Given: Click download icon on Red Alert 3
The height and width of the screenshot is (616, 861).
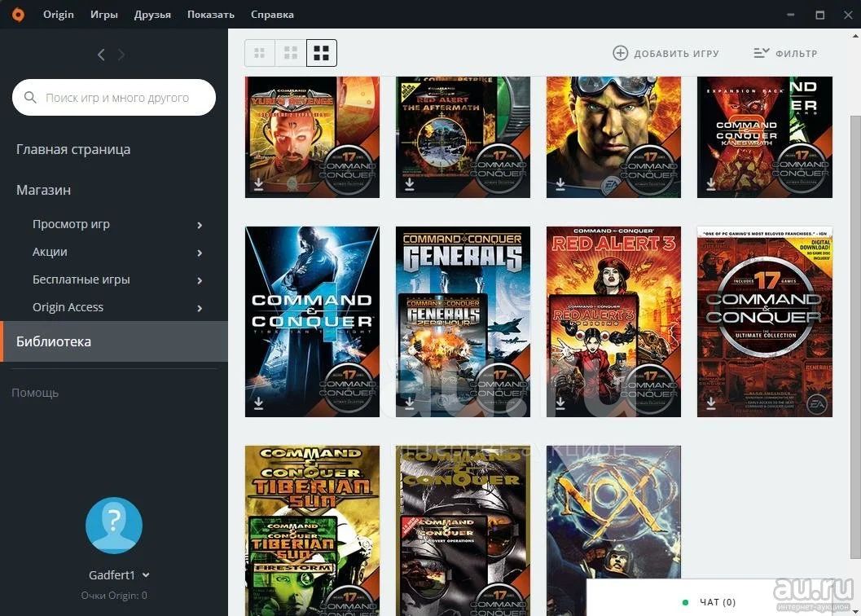Looking at the screenshot, I should [560, 403].
